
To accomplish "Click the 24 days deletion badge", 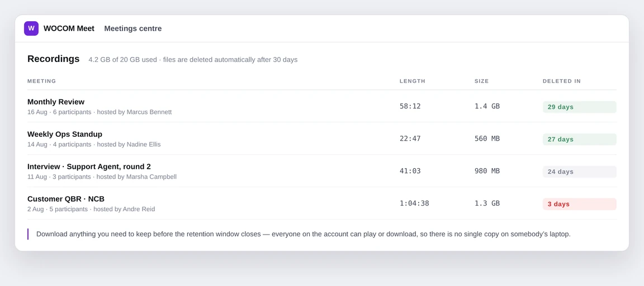I will tap(580, 172).
